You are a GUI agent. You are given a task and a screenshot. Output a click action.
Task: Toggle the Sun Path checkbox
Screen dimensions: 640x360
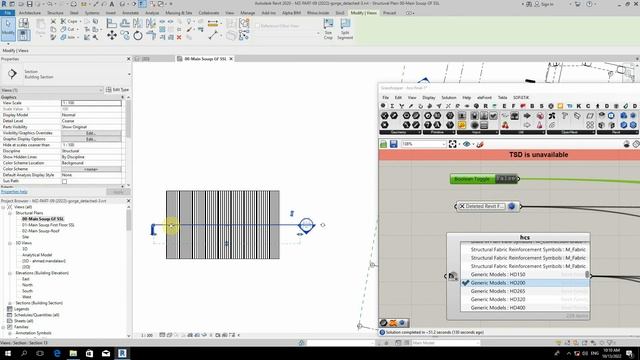pos(64,181)
